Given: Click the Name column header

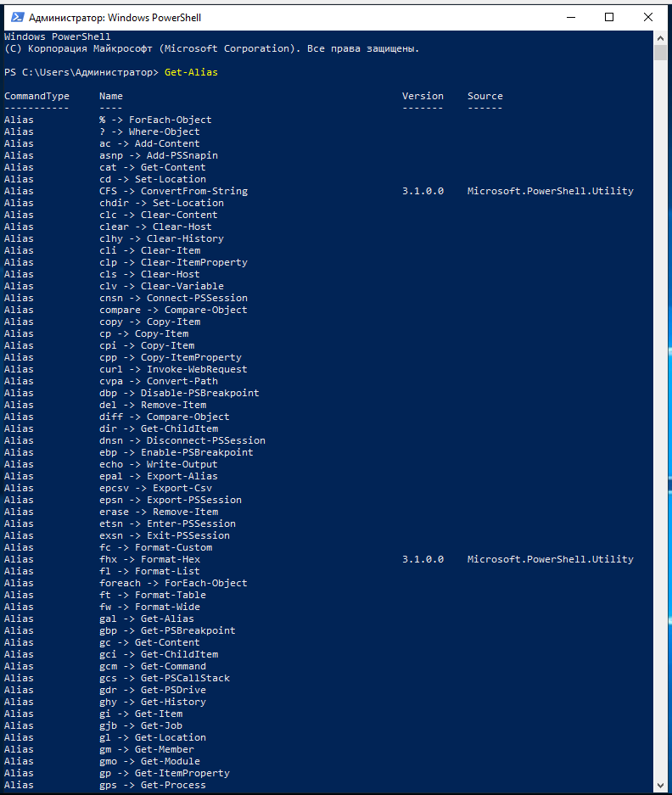Looking at the screenshot, I should coord(111,97).
